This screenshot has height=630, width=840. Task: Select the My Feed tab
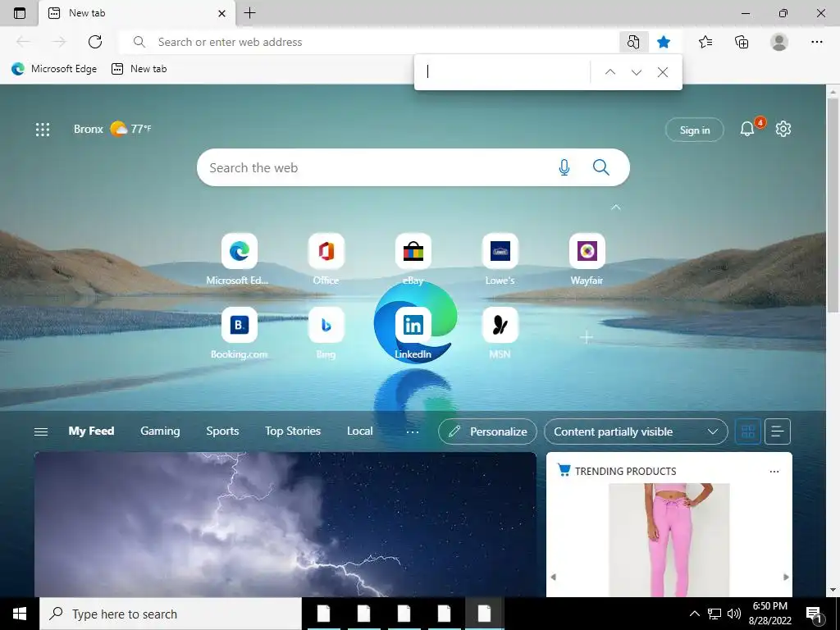(91, 431)
